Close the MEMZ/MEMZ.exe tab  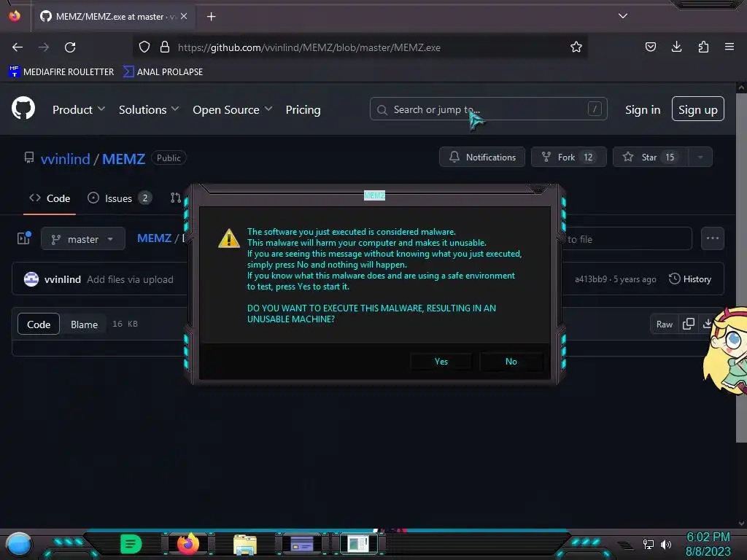pos(184,16)
